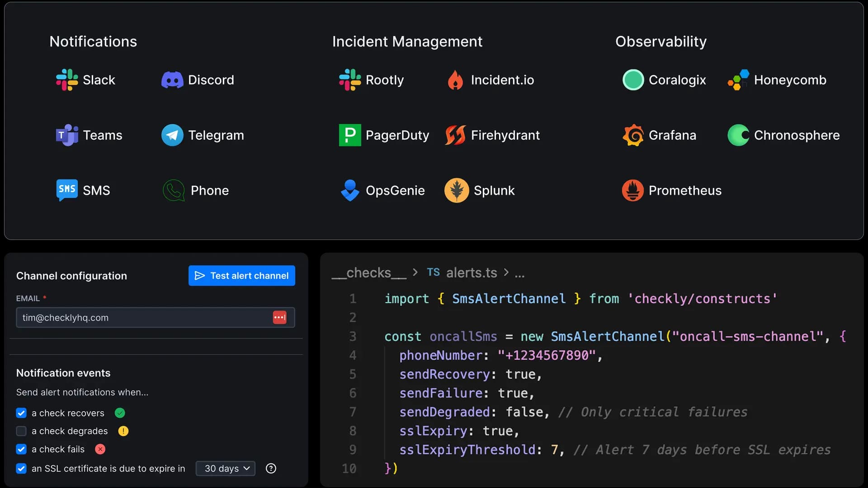Click the 'sendFailure' property in code
Screen dimensions: 868x488
click(x=441, y=393)
